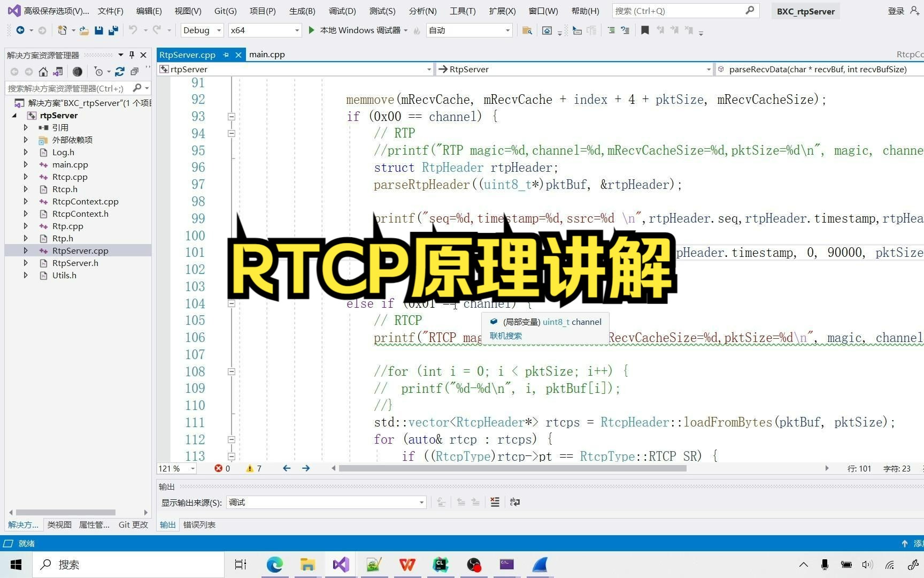Switch to the 错误列表 tab

coord(199,525)
